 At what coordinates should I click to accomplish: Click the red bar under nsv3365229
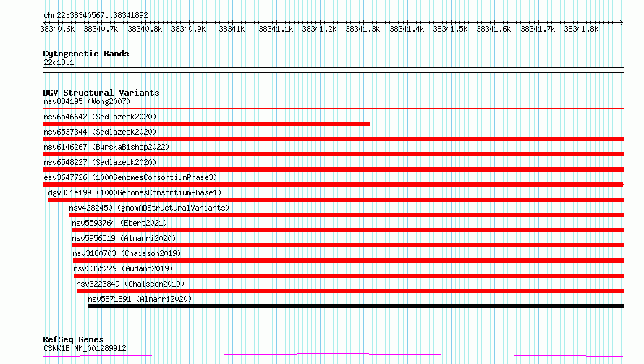point(349,276)
